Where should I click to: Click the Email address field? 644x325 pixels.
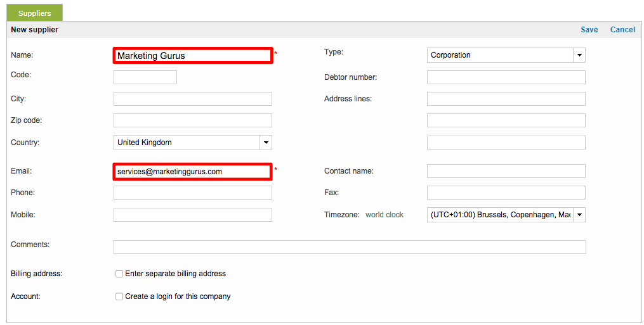tap(193, 172)
